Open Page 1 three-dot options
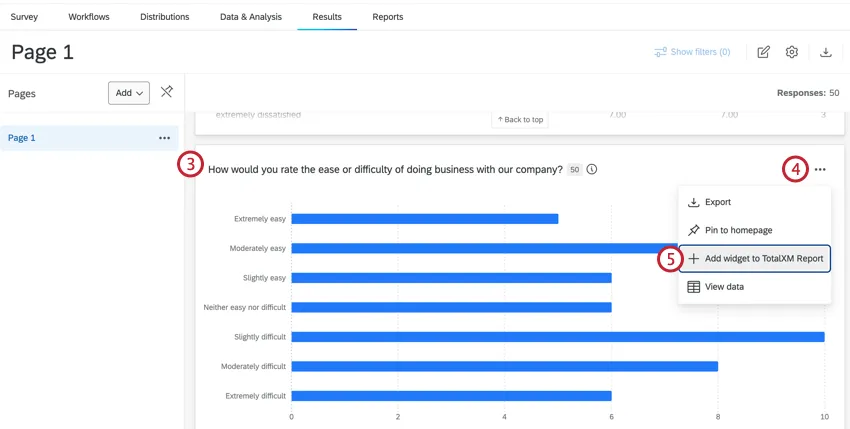The height and width of the screenshot is (429, 850). pos(164,138)
